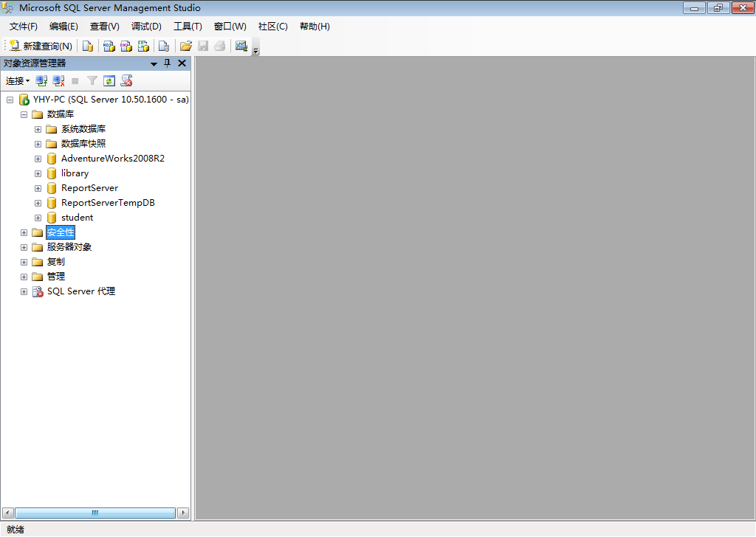This screenshot has height=537, width=756.
Task: Expand the student database node
Action: tap(38, 218)
